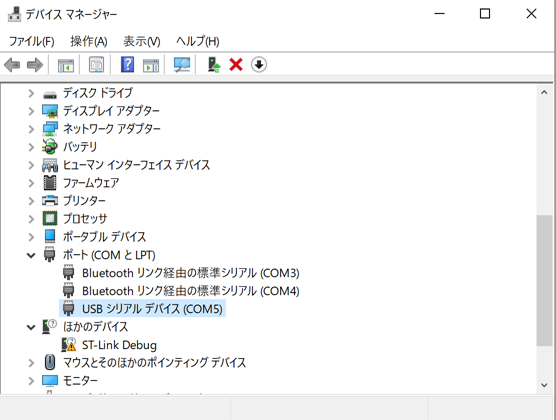The image size is (556, 420).
Task: Click the scroll down arrow of the tree
Action: pos(544,385)
